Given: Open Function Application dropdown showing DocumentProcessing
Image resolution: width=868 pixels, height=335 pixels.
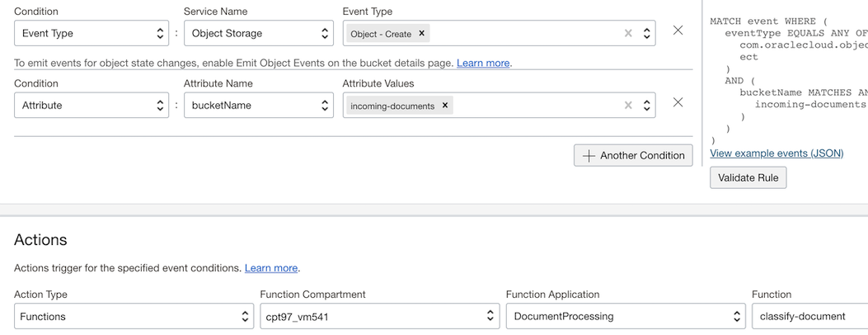Looking at the screenshot, I should point(626,317).
